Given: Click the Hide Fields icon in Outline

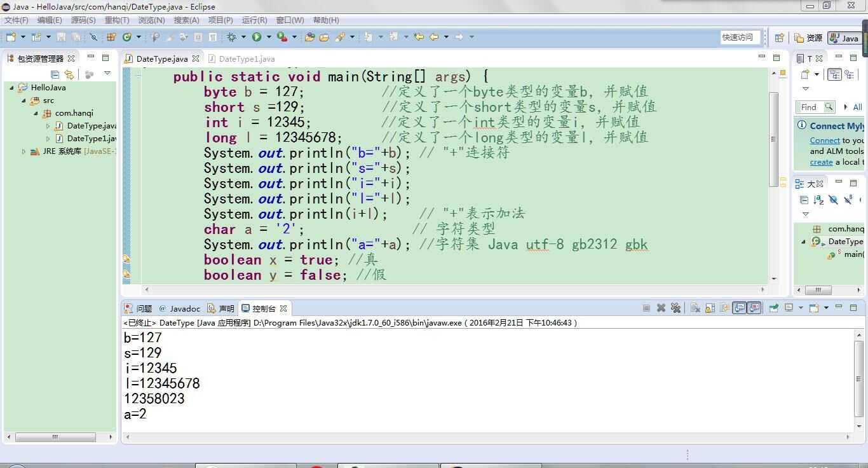Looking at the screenshot, I should pyautogui.click(x=833, y=200).
